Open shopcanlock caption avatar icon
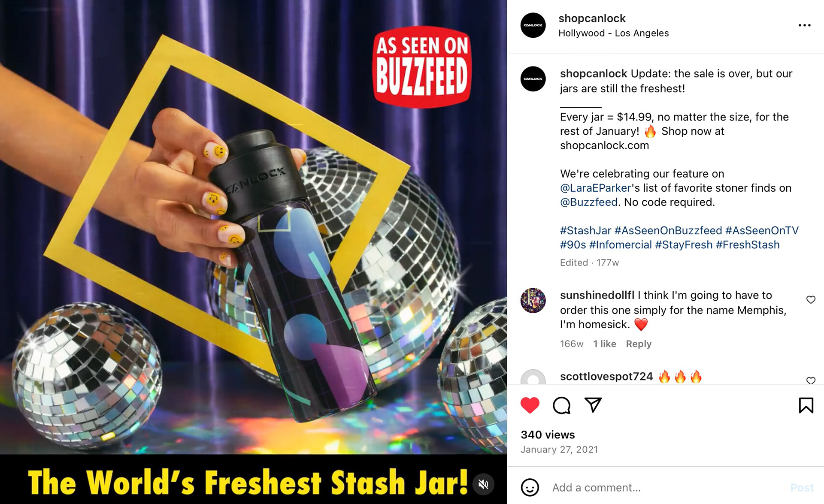 (533, 79)
